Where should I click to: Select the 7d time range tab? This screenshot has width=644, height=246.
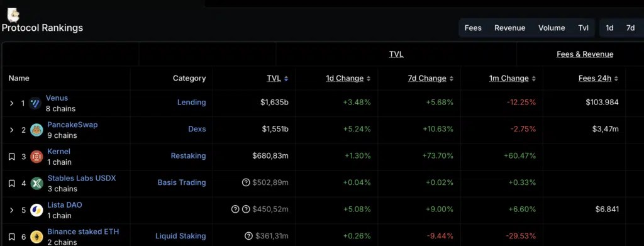630,28
